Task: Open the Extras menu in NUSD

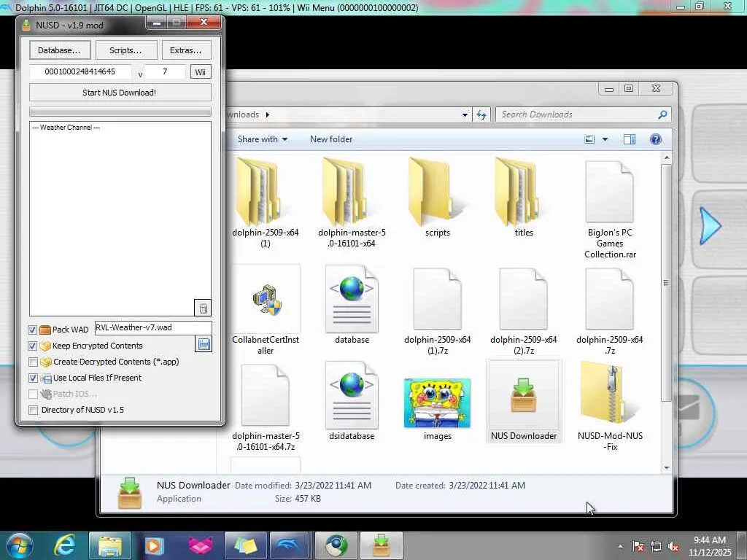Action: pyautogui.click(x=186, y=50)
